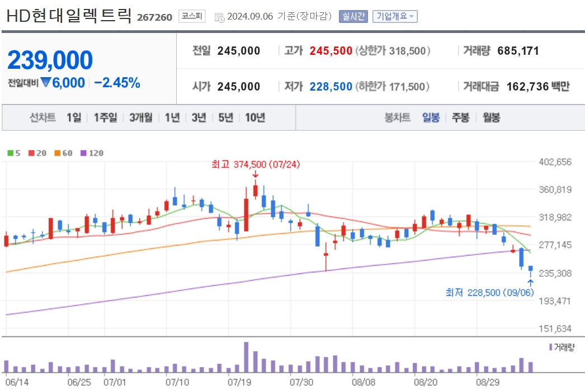
Task: Click the 07/19 date on the x-axis
Action: pyautogui.click(x=239, y=382)
